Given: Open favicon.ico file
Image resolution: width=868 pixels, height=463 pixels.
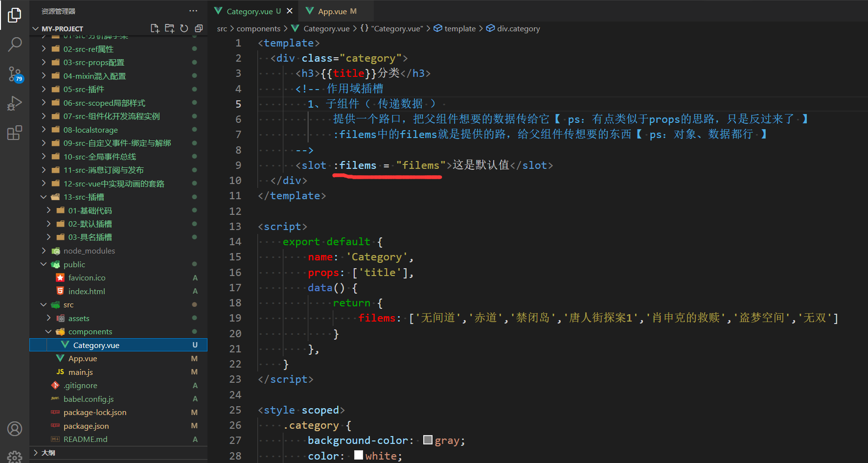Looking at the screenshot, I should pyautogui.click(x=118, y=278).
